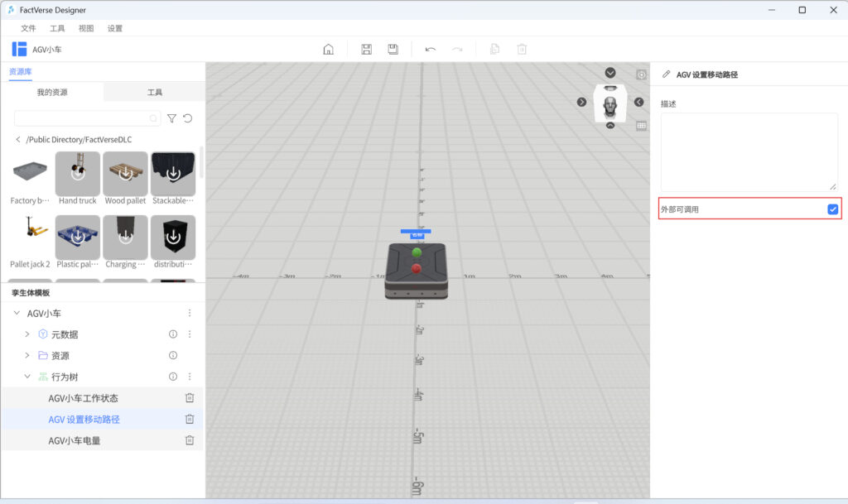Screen dimensions: 848x504
Task: Download the Stackable… asset
Action: tap(173, 173)
